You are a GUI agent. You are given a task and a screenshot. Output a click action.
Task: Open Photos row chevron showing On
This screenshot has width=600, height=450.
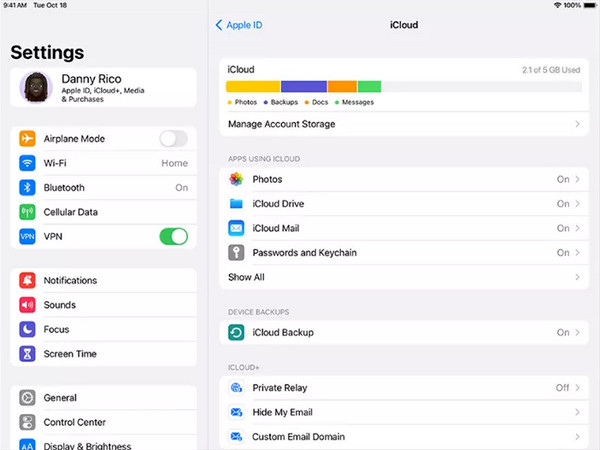(x=577, y=179)
